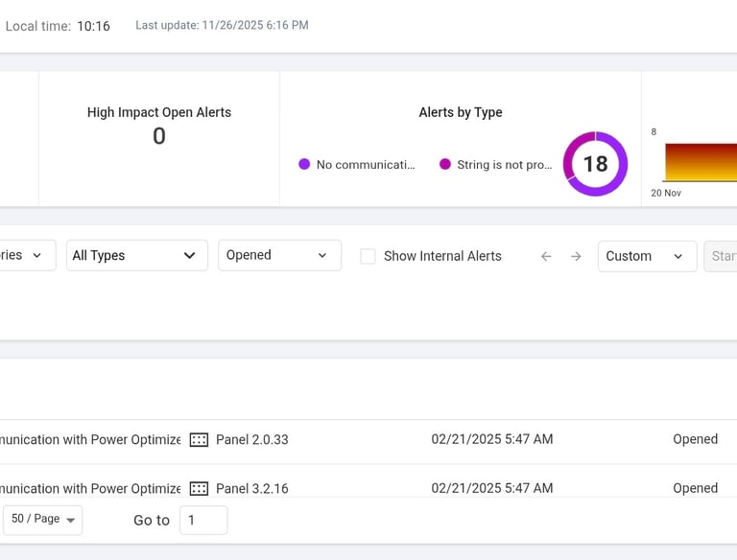737x560 pixels.
Task: Enable Show Internal Alerts checkbox
Action: (368, 256)
